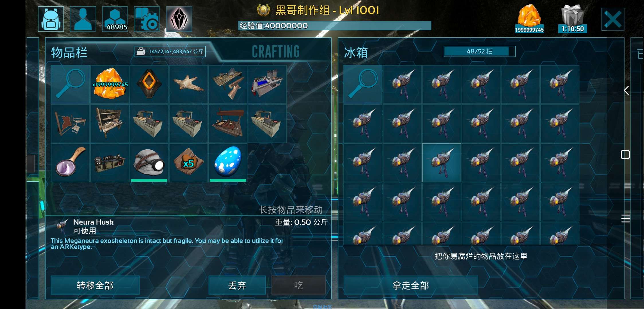Click the inventory search magnifier icon
Viewport: 644px width, 309px height.
point(70,84)
